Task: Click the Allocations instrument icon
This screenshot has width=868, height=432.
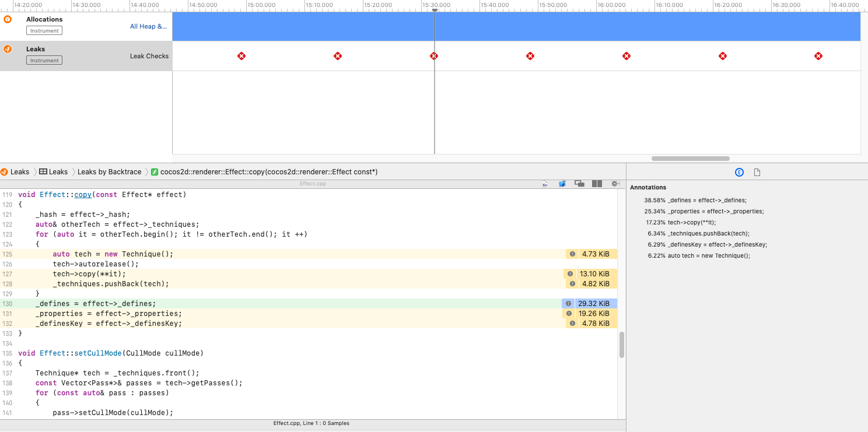Action: point(8,19)
